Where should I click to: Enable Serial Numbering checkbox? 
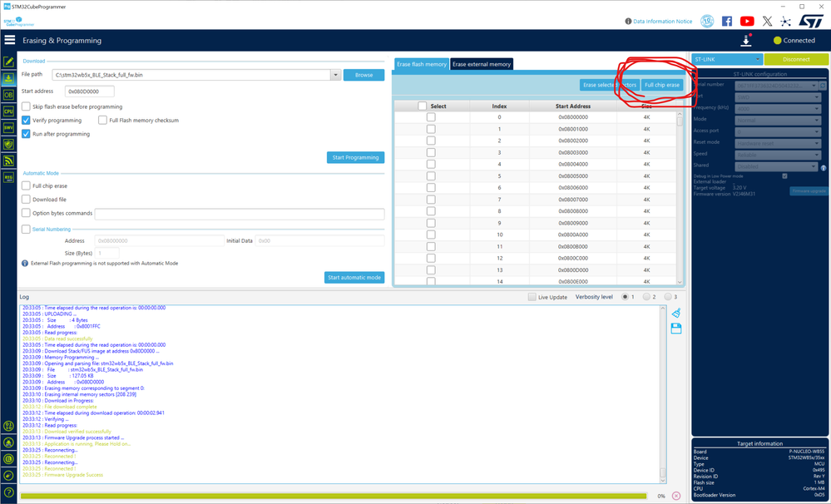26,230
